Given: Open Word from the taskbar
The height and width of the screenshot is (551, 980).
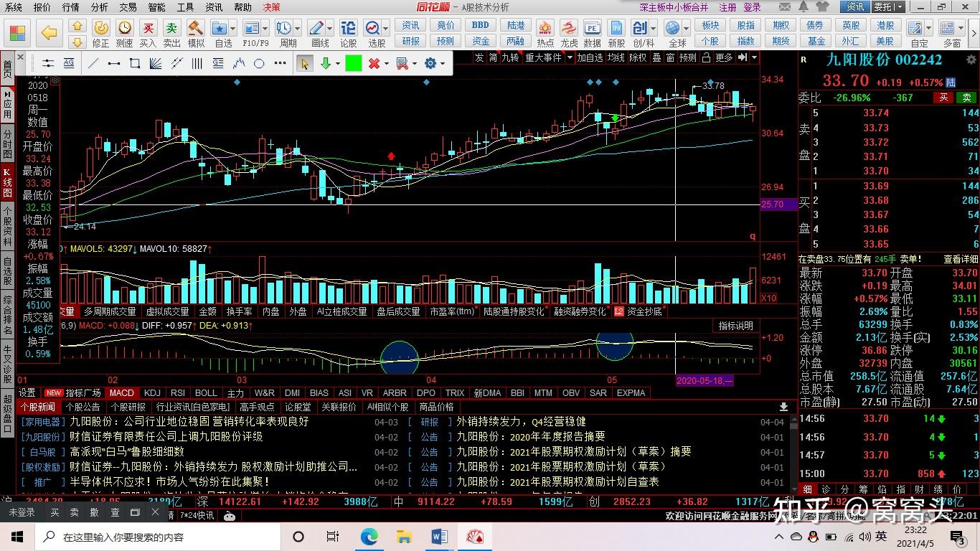Looking at the screenshot, I should click(x=439, y=537).
